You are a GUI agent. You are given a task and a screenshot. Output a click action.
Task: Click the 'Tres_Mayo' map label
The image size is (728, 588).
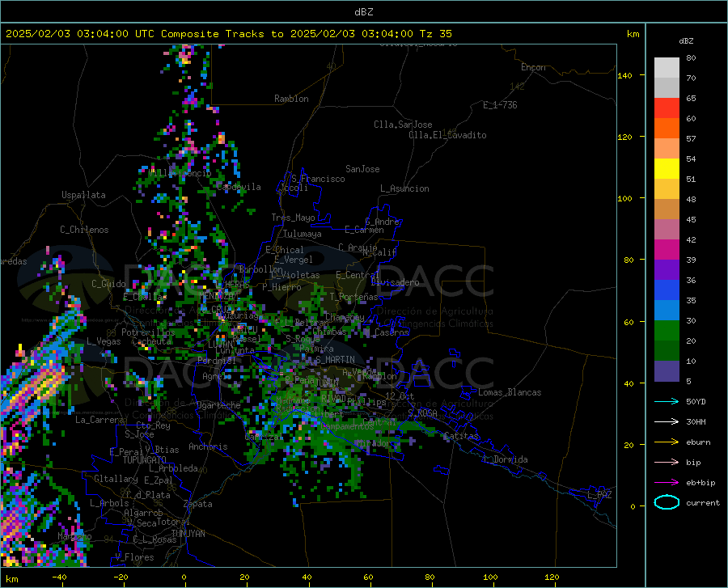point(293,218)
